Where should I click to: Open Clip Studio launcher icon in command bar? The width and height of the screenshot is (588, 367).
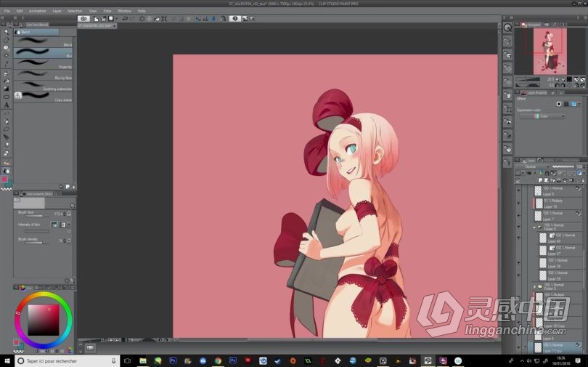[83, 18]
